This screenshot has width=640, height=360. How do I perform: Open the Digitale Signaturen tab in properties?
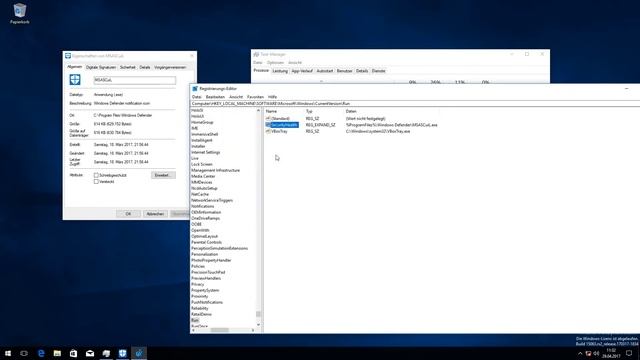click(x=101, y=67)
